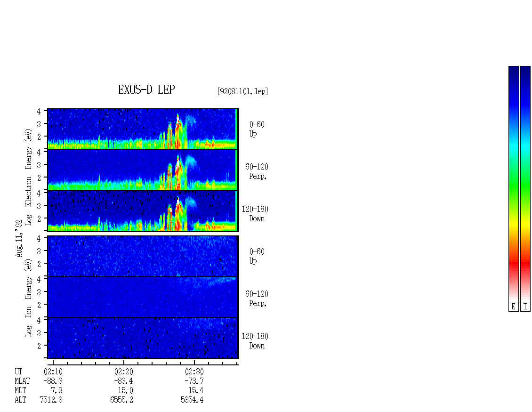Click the ion color scale bar above I
Image resolution: width=532 pixels, height=412 pixels.
pyautogui.click(x=525, y=183)
